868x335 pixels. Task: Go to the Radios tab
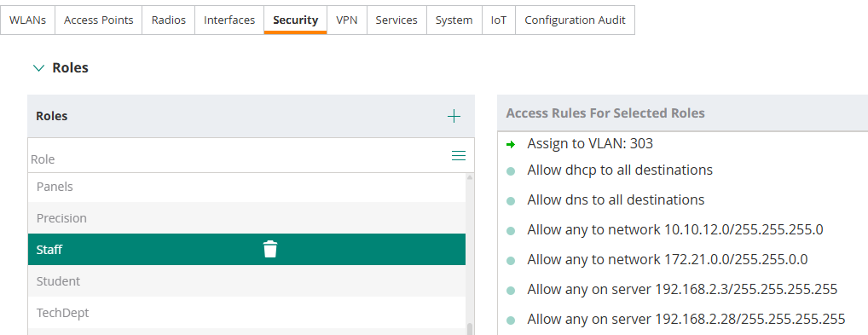coord(168,20)
